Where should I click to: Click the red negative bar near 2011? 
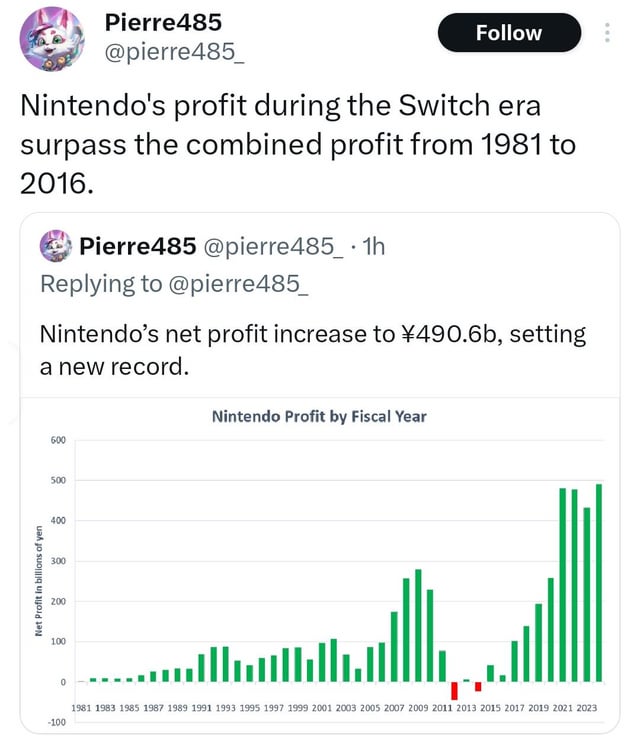pyautogui.click(x=454, y=691)
